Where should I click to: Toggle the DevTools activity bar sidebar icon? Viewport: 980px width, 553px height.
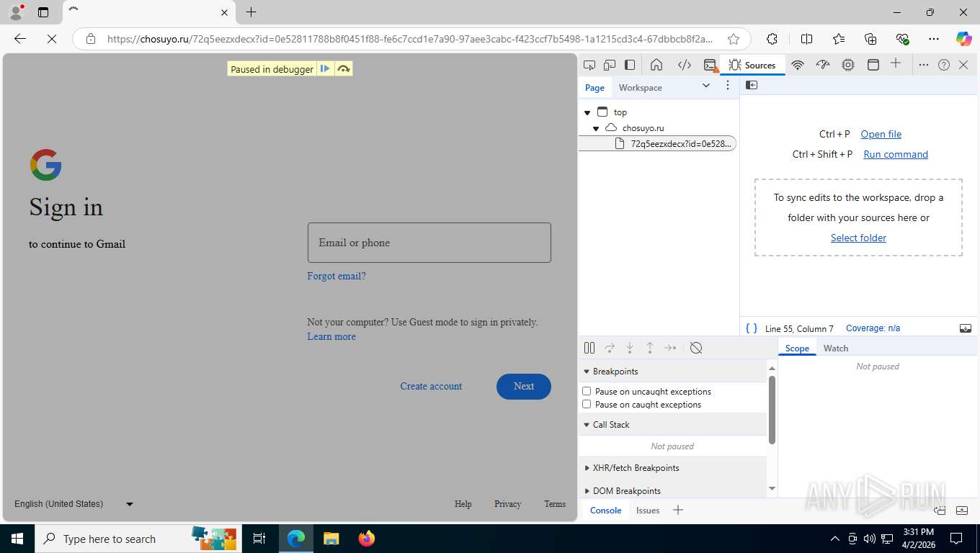pos(630,65)
